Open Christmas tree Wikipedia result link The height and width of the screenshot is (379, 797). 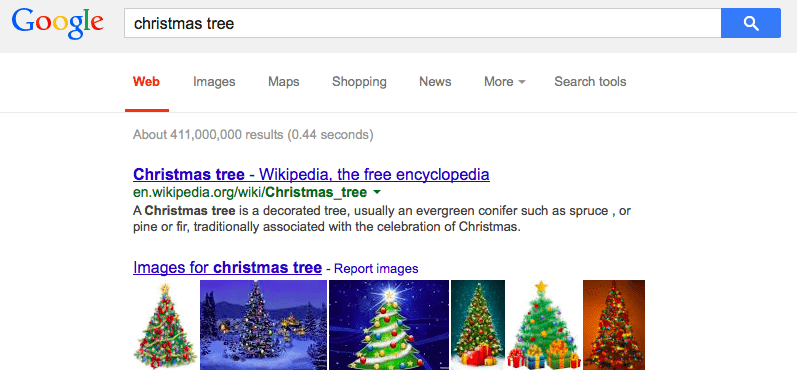pyautogui.click(x=311, y=175)
